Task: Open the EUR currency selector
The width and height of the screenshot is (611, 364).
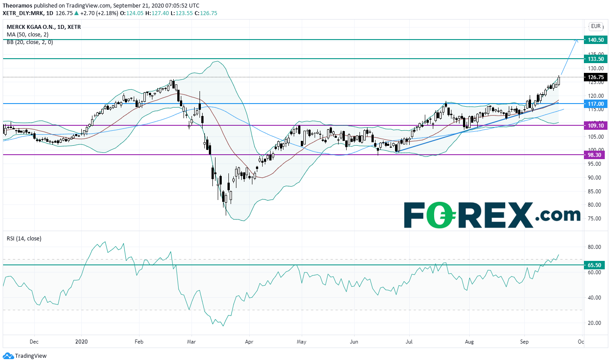Action: (595, 26)
